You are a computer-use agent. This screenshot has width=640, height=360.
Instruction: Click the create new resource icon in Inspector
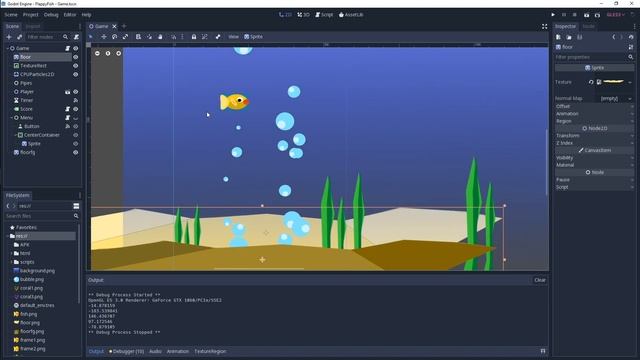[x=558, y=37]
